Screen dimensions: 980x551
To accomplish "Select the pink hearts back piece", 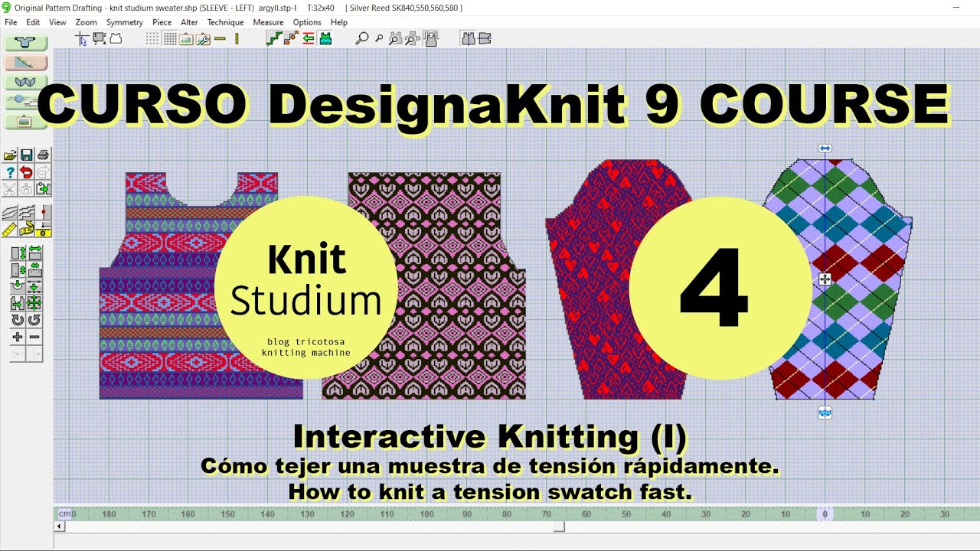I will tap(424, 285).
